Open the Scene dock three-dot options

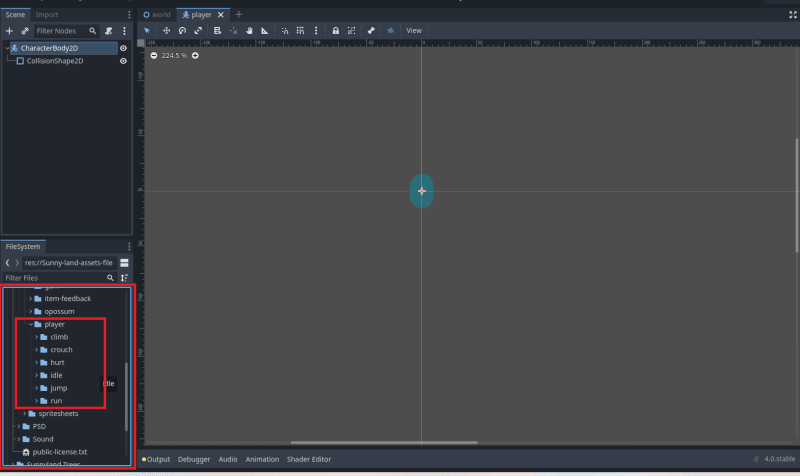click(x=129, y=15)
